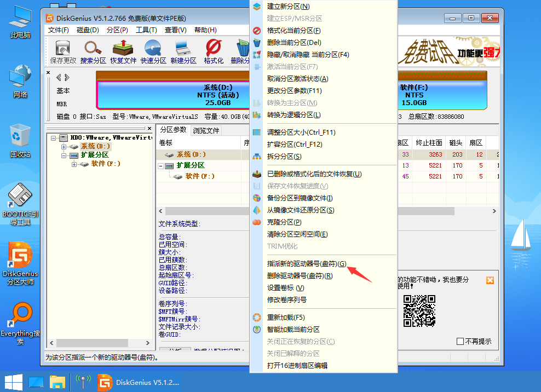541x392 pixels.
Task: Click the 搜索分区 magnifier icon
Action: tap(93, 51)
